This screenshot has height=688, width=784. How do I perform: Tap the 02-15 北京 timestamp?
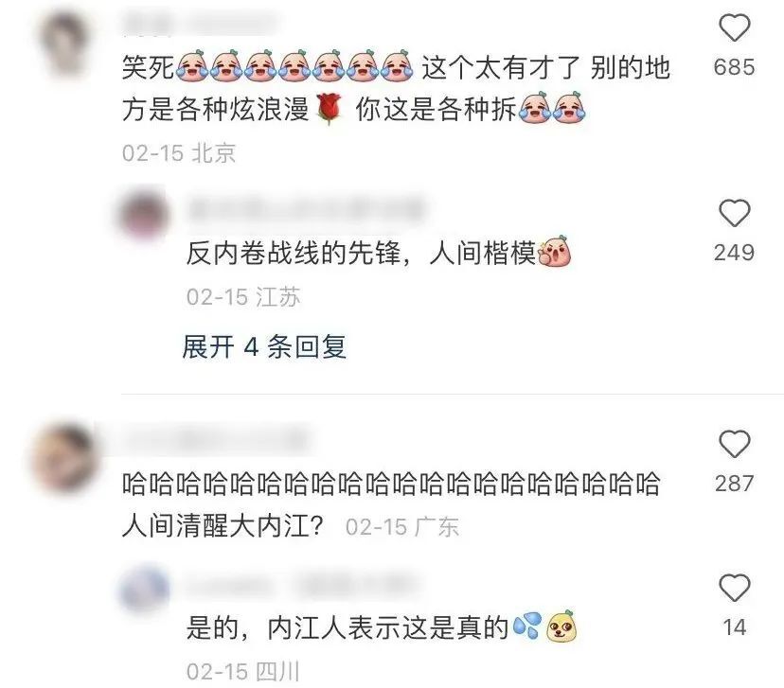(179, 152)
